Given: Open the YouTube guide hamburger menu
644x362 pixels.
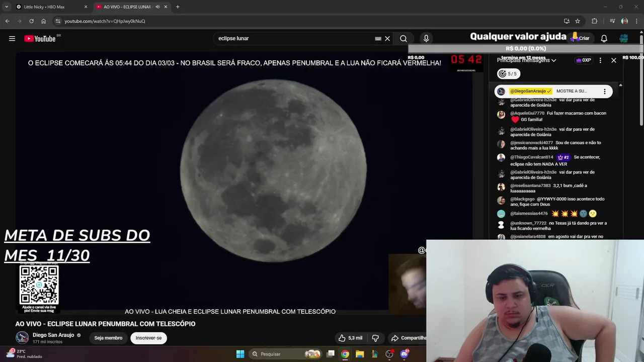Looking at the screenshot, I should coord(12,38).
